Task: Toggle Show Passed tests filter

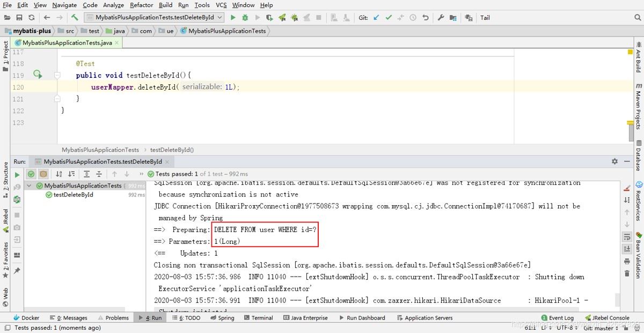Action: (x=31, y=174)
